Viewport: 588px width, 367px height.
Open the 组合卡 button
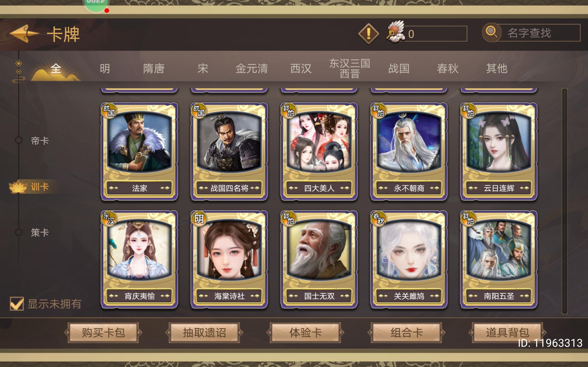(407, 333)
